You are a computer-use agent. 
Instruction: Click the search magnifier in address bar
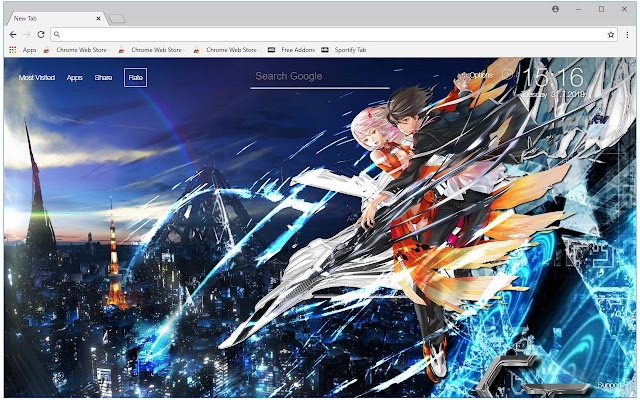click(57, 35)
